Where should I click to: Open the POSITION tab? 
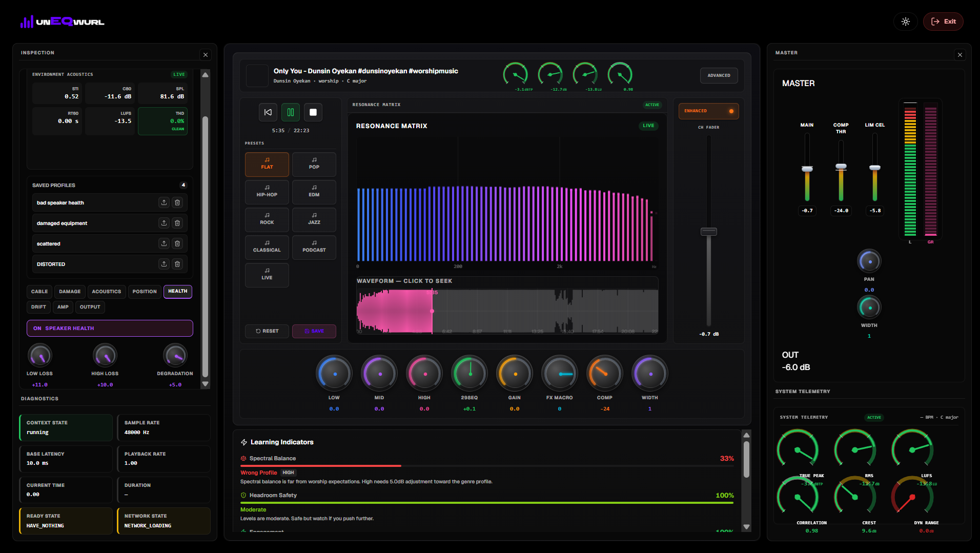(x=145, y=292)
